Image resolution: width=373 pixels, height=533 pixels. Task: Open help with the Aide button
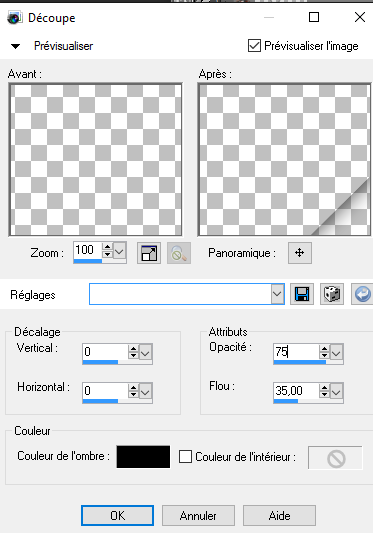pos(279,516)
